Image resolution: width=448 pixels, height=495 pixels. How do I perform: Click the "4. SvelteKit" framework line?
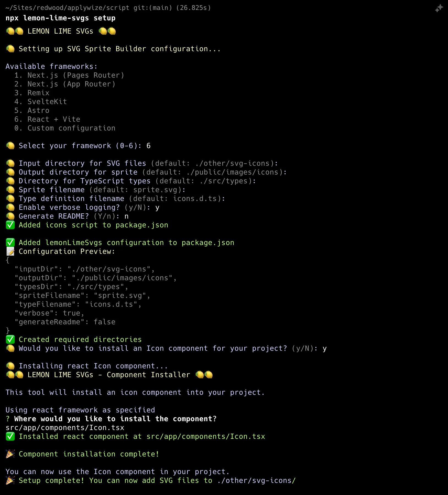(x=41, y=102)
